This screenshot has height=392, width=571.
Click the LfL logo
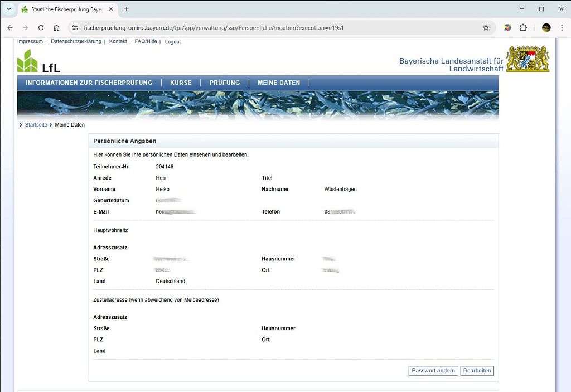point(38,61)
